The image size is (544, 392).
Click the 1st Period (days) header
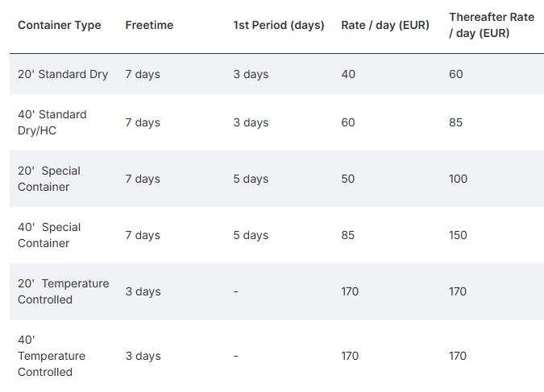[x=279, y=25]
